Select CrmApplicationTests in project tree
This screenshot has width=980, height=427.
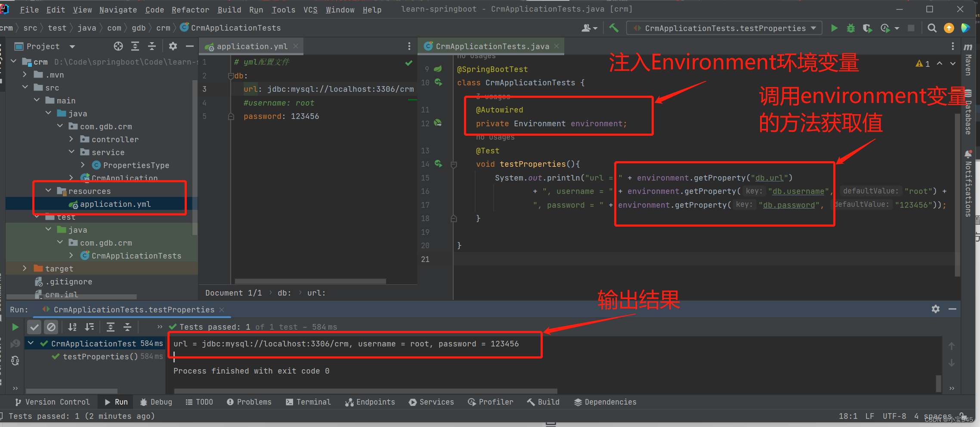coord(136,256)
